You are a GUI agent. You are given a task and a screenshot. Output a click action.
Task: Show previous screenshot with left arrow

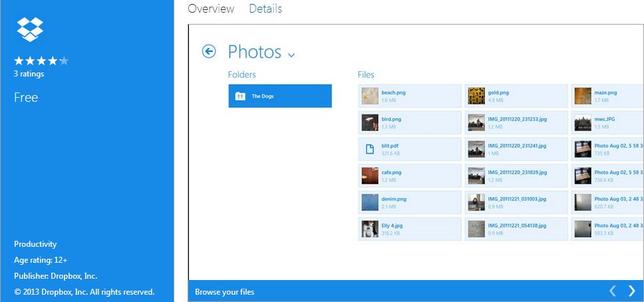[612, 291]
